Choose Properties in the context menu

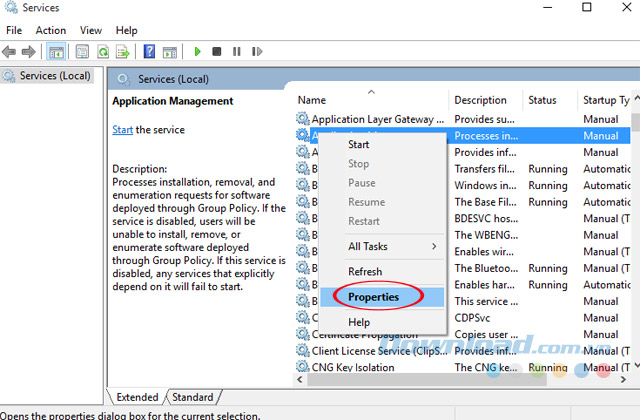(x=382, y=297)
